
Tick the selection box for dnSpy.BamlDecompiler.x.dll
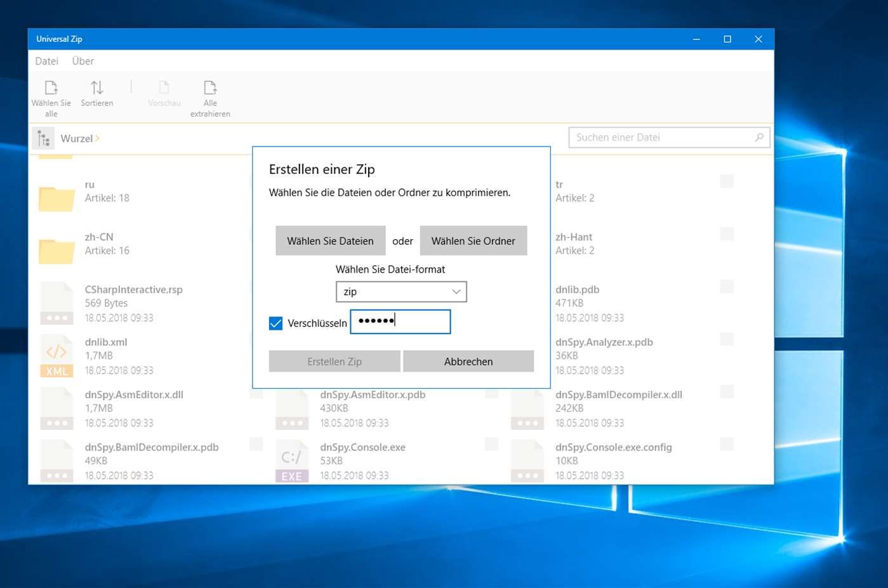727,392
